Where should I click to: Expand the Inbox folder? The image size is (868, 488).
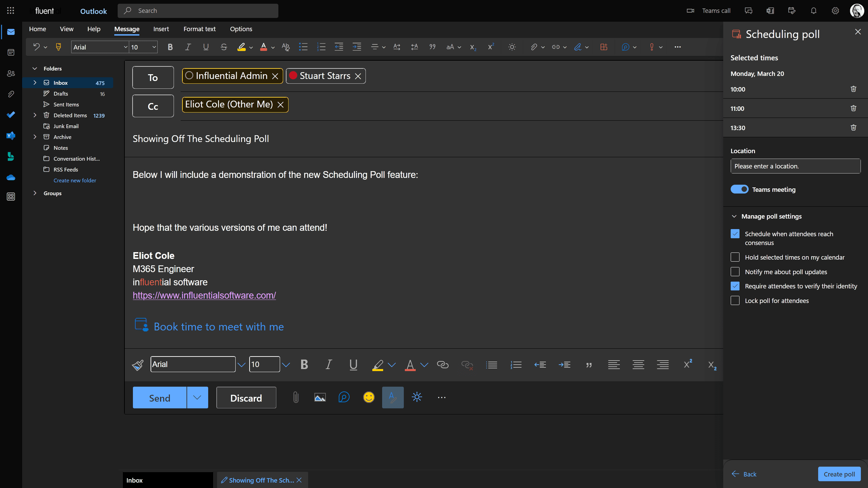point(35,83)
